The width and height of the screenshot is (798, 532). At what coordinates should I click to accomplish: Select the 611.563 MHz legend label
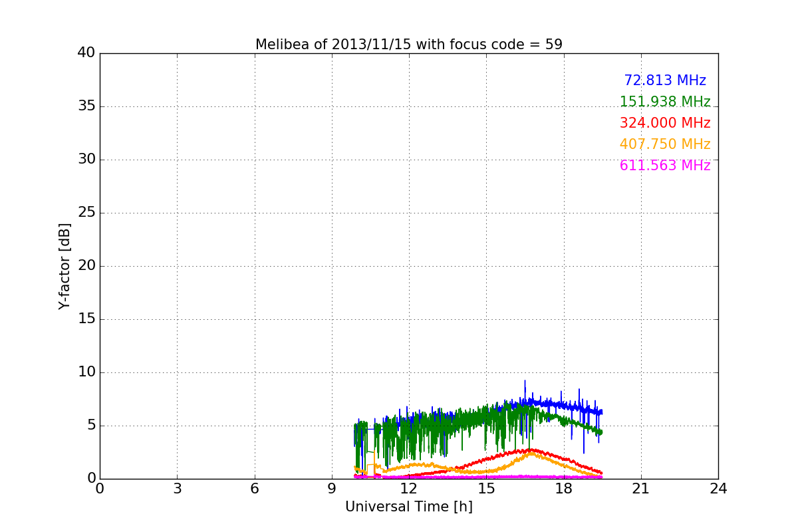click(665, 166)
